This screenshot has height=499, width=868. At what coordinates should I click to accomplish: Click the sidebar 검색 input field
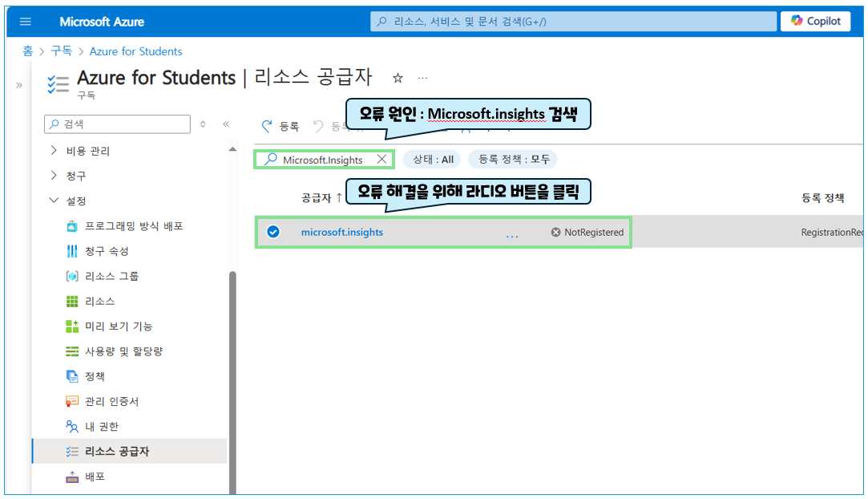117,124
